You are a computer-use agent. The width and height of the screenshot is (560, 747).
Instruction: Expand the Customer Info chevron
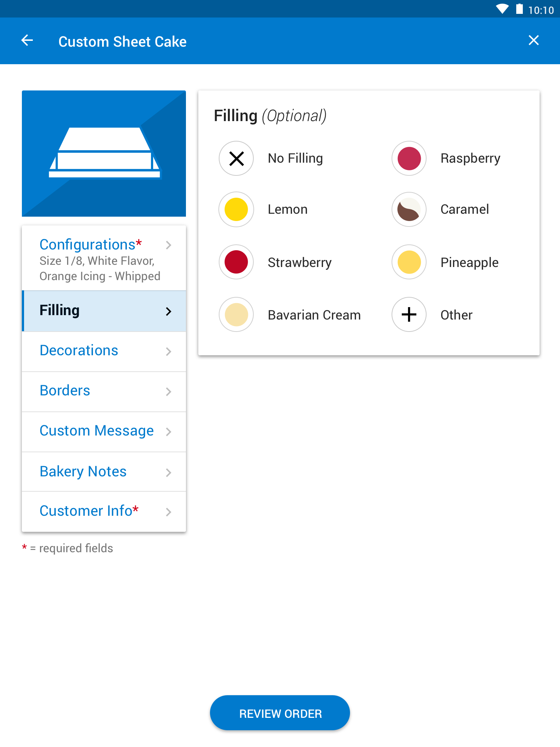point(168,512)
